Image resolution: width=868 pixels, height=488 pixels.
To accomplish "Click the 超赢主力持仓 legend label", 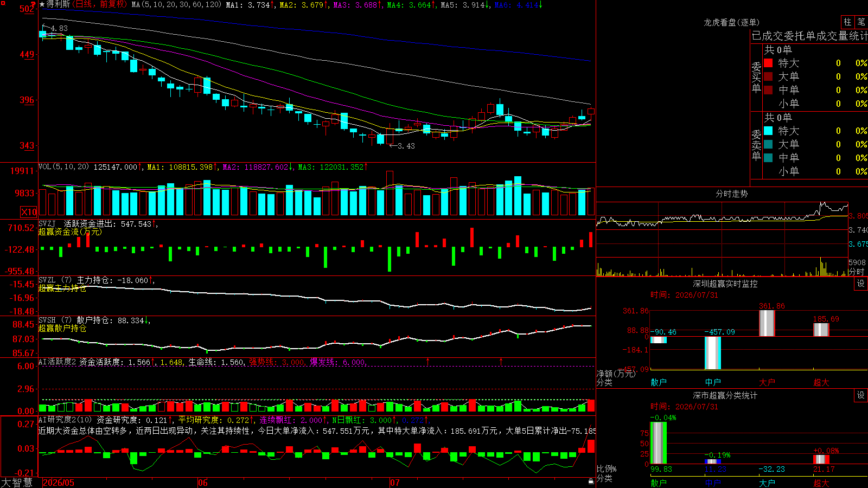I will [x=62, y=288].
